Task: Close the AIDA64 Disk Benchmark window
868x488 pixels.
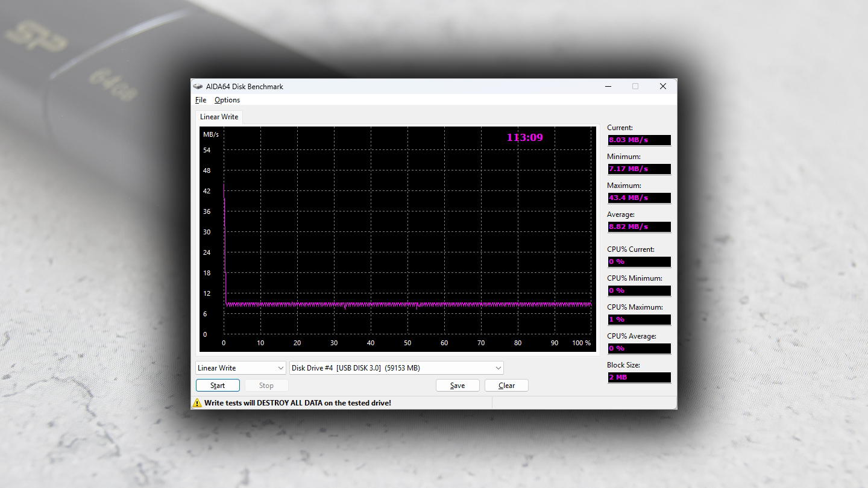Action: [662, 86]
